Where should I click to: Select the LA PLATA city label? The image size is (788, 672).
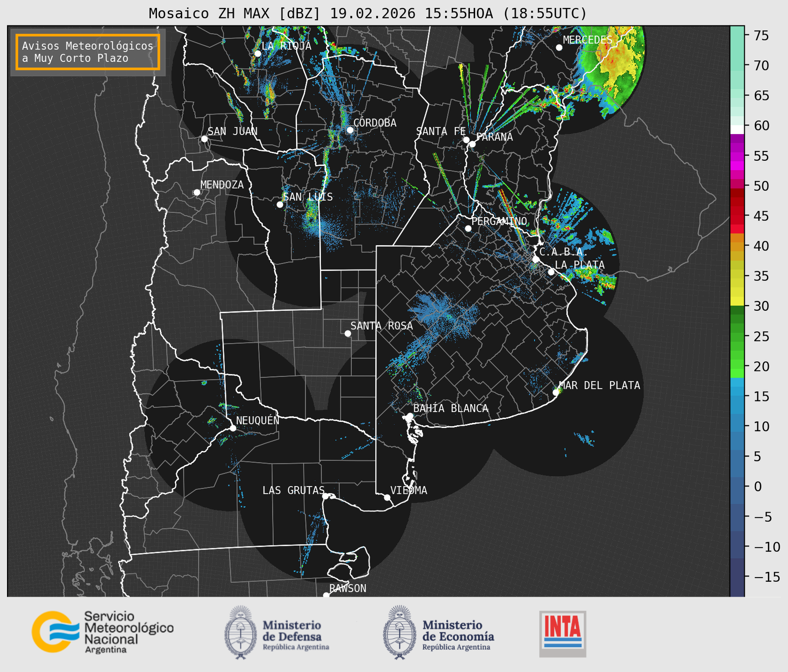580,265
